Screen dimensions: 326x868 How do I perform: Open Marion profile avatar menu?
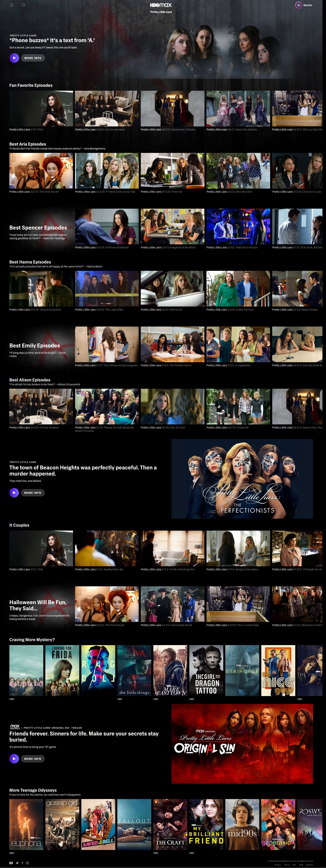298,5
